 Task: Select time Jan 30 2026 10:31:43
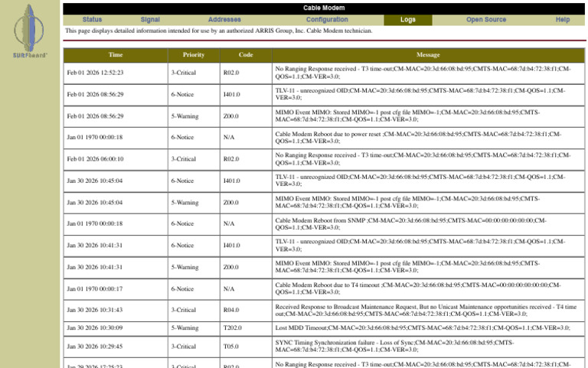(94, 310)
